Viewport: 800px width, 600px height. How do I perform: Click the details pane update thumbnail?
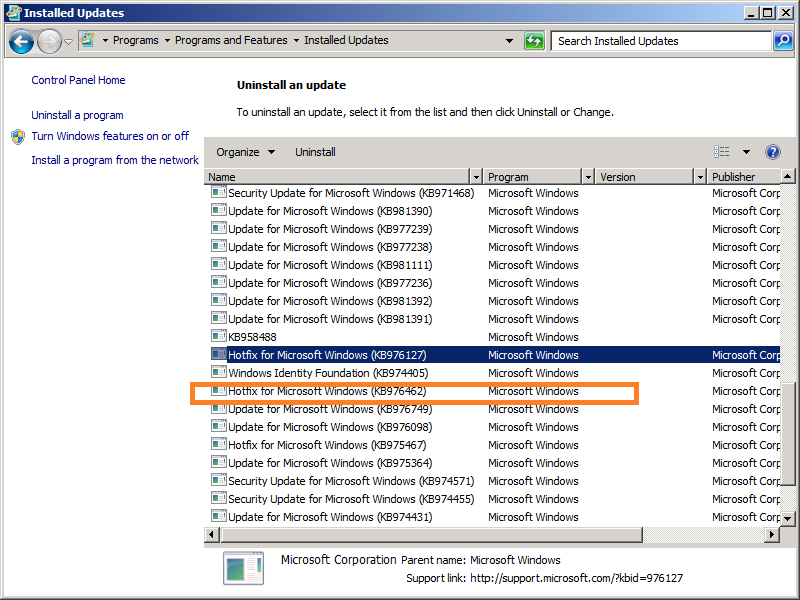pos(244,568)
